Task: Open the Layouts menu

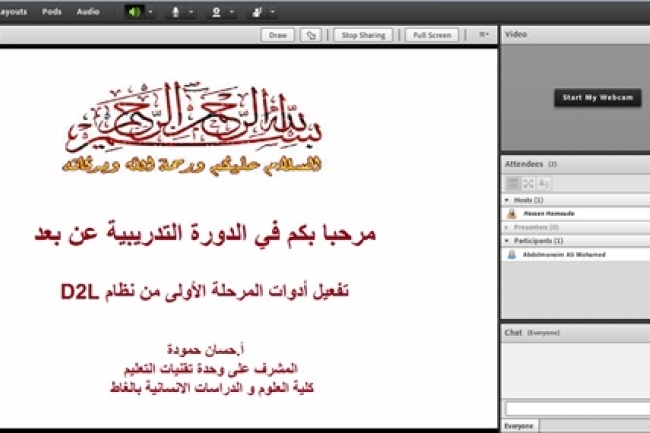Action: click(x=13, y=12)
